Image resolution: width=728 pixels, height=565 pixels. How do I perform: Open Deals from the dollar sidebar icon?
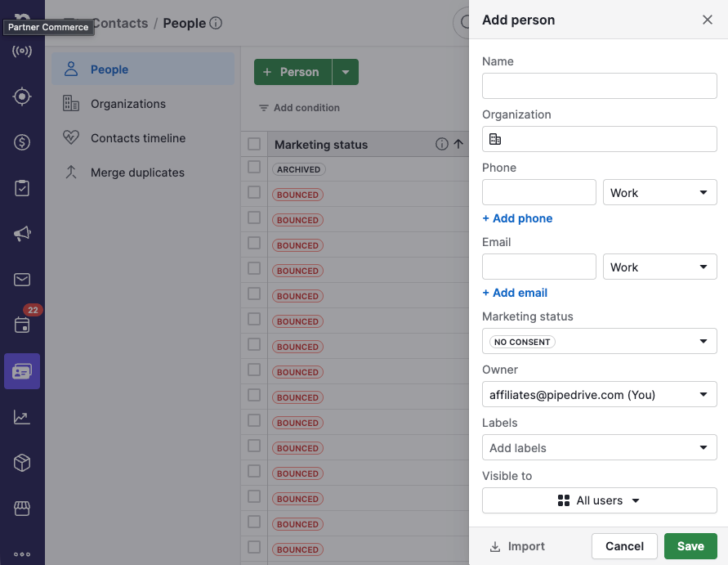point(22,142)
